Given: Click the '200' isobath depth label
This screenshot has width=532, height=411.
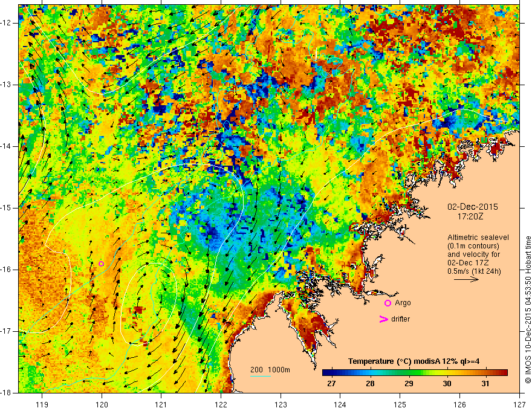Looking at the screenshot, I should click(256, 370).
